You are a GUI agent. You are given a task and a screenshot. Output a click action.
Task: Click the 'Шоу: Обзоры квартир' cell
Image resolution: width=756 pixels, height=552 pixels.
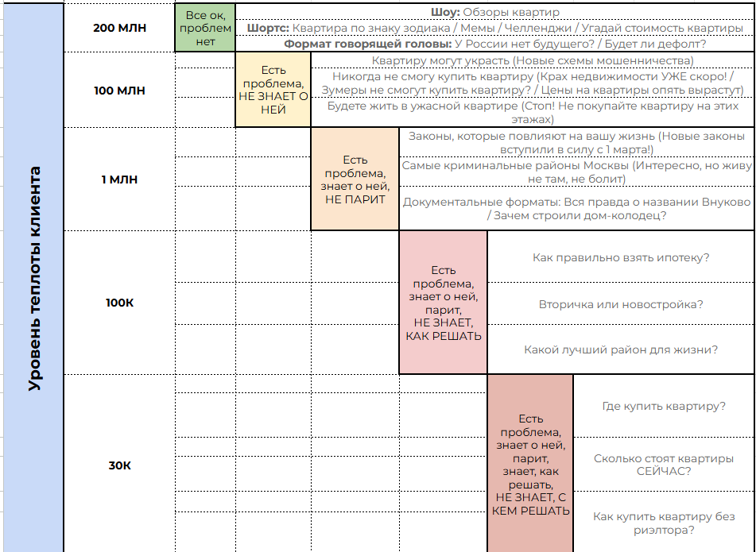(x=495, y=12)
